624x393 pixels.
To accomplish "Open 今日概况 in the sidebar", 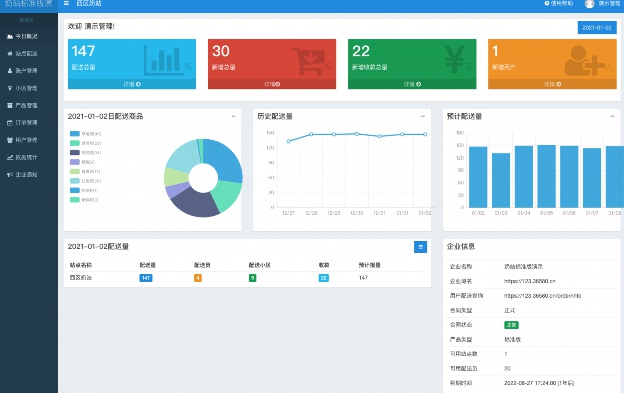I will pyautogui.click(x=29, y=36).
